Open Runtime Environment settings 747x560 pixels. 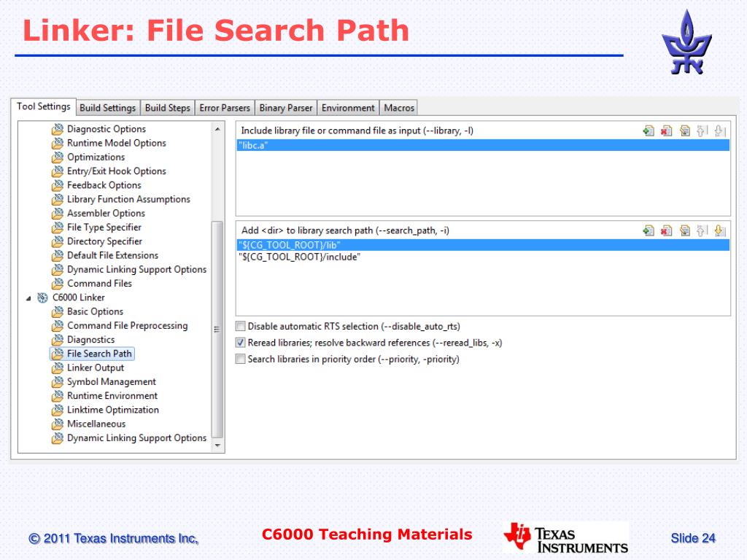coord(112,396)
